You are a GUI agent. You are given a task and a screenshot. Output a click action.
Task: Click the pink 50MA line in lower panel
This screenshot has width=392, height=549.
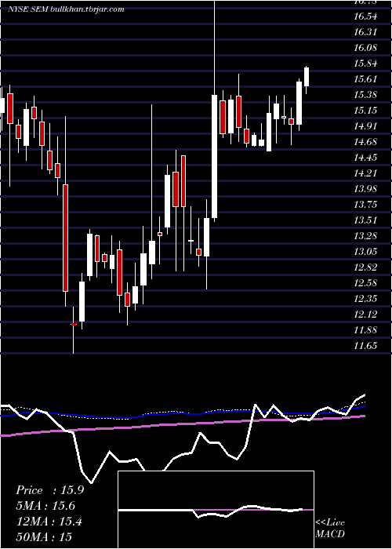183,424
